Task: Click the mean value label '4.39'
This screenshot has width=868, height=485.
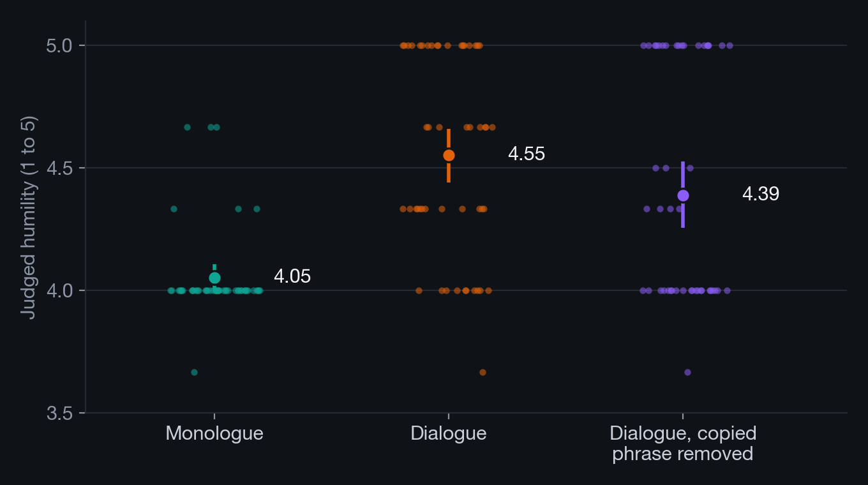Action: (761, 195)
